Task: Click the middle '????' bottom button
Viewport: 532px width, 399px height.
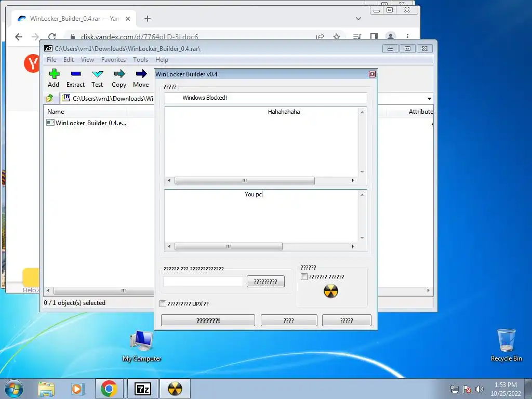Action: coord(289,320)
